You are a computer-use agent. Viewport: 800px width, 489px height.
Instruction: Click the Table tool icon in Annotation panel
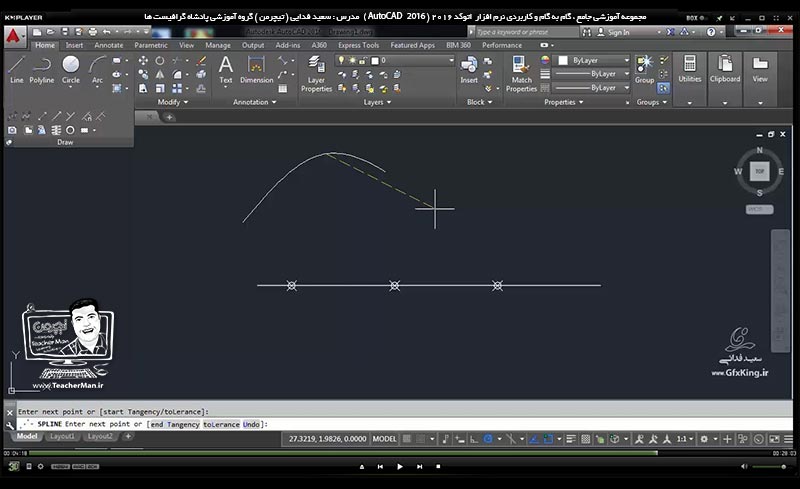click(x=283, y=88)
